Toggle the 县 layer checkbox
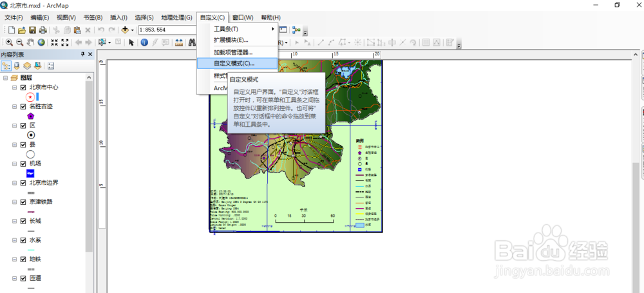 coord(23,145)
